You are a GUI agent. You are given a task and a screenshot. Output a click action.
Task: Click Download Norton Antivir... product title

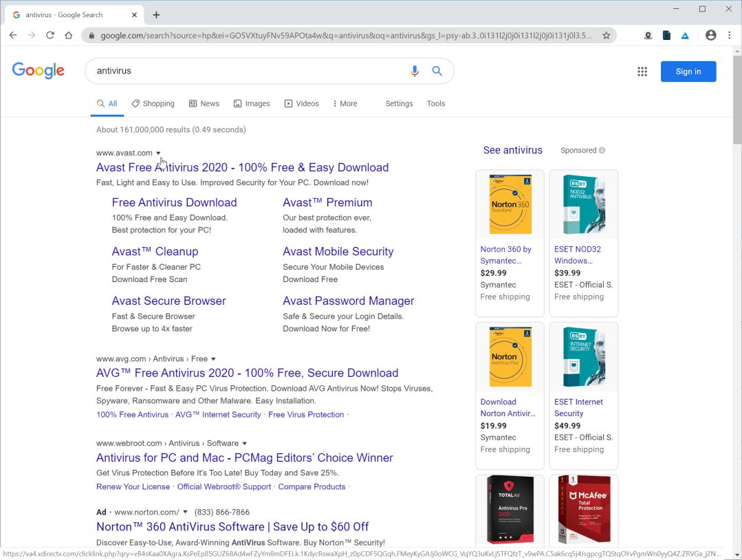coord(508,407)
